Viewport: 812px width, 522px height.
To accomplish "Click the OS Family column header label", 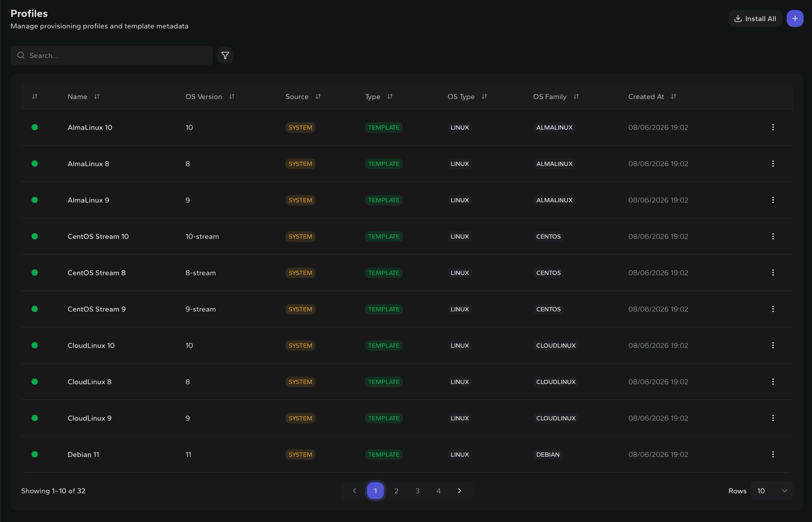I will (550, 97).
